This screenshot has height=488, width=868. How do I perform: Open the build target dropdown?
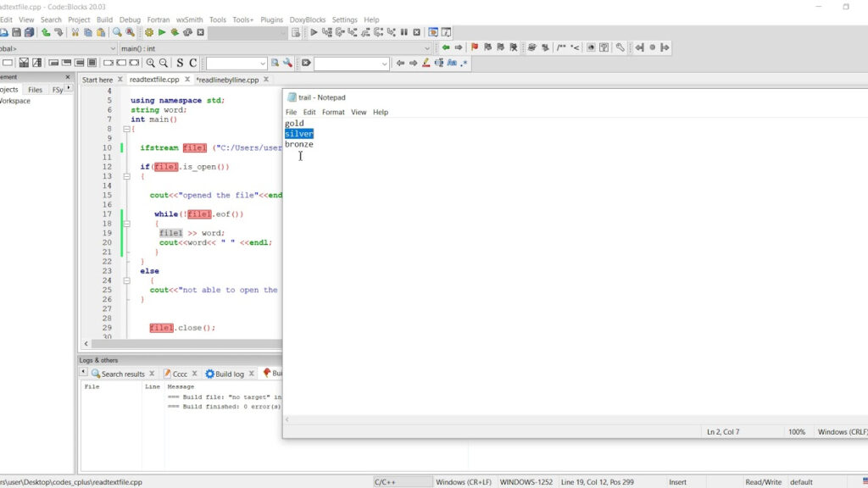click(x=248, y=33)
